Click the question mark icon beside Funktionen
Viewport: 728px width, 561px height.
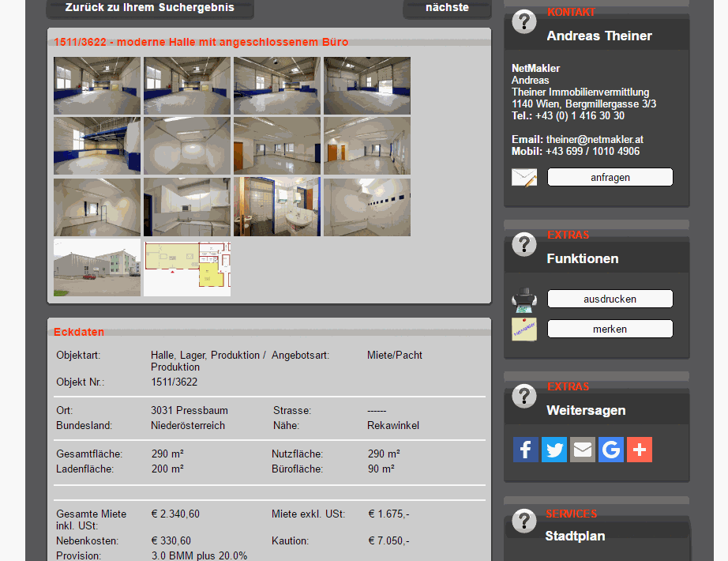click(x=523, y=245)
